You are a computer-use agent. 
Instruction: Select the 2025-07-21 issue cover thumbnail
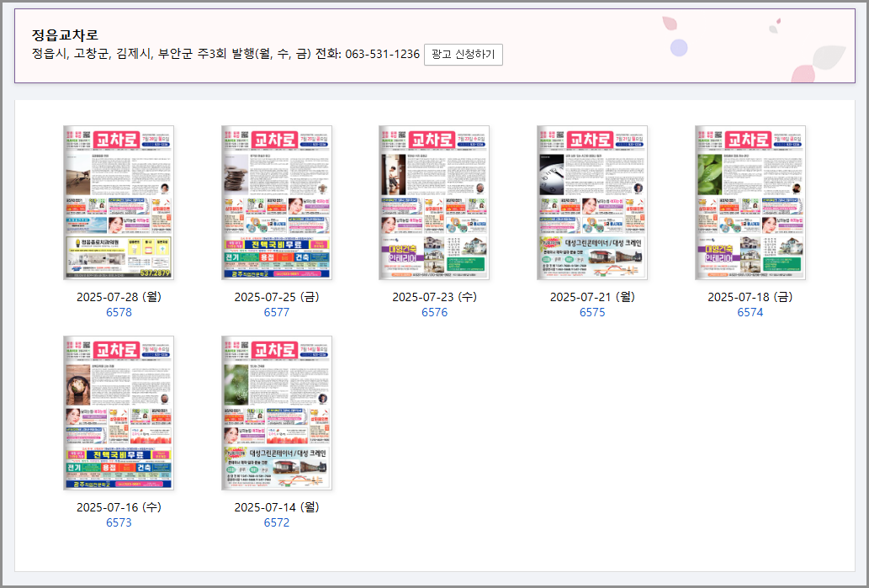coord(592,203)
